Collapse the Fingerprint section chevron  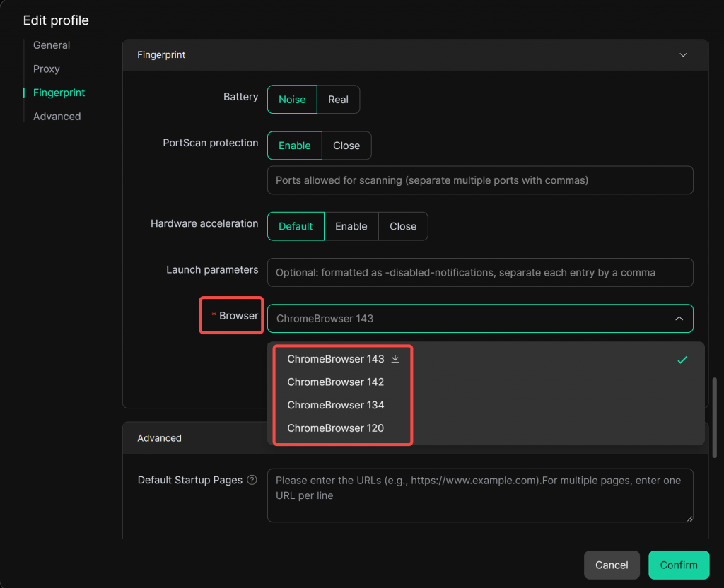click(682, 55)
